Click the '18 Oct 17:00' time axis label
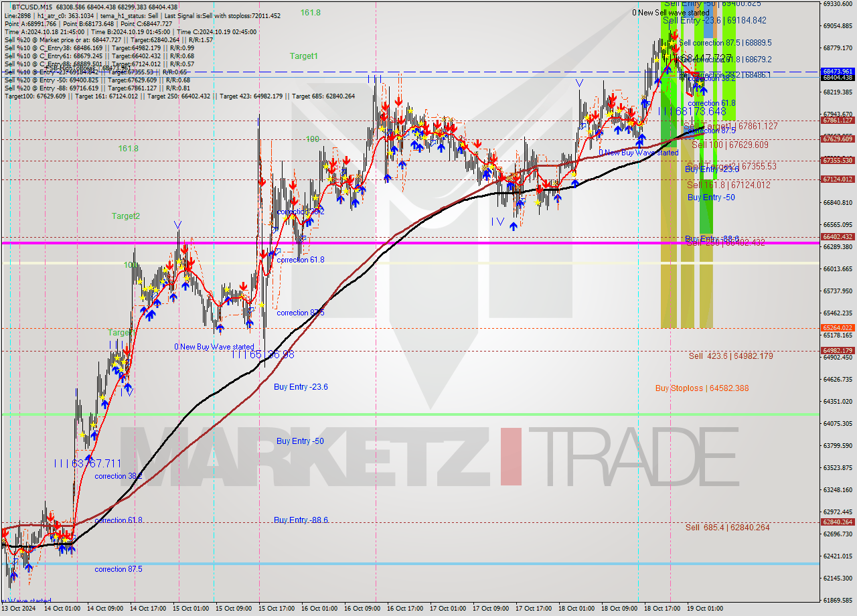The height and width of the screenshot is (616, 857). 662,609
